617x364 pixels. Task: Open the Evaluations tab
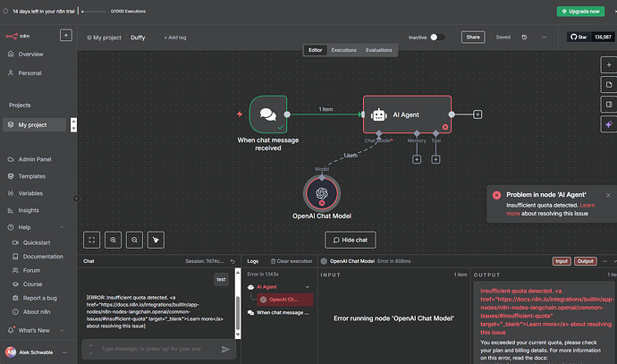click(378, 50)
